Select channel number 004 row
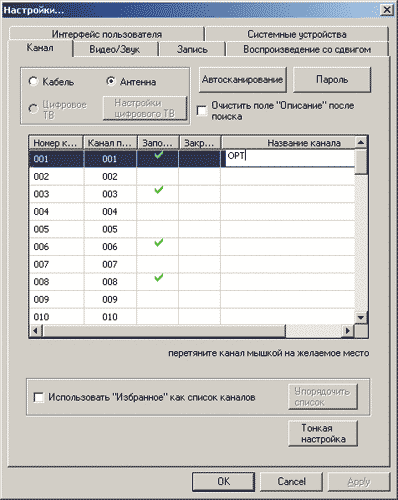 pyautogui.click(x=192, y=212)
